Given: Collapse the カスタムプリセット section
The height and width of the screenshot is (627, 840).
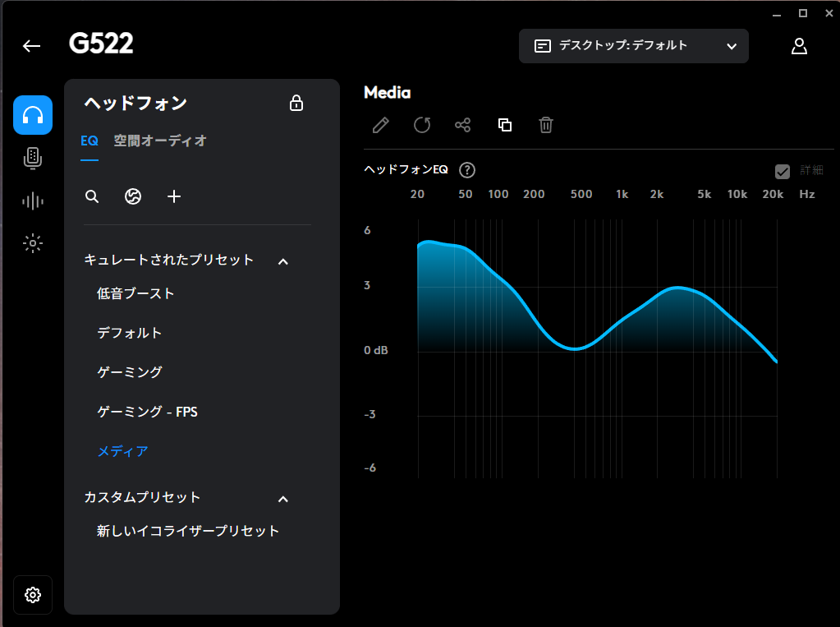Looking at the screenshot, I should coord(283,498).
